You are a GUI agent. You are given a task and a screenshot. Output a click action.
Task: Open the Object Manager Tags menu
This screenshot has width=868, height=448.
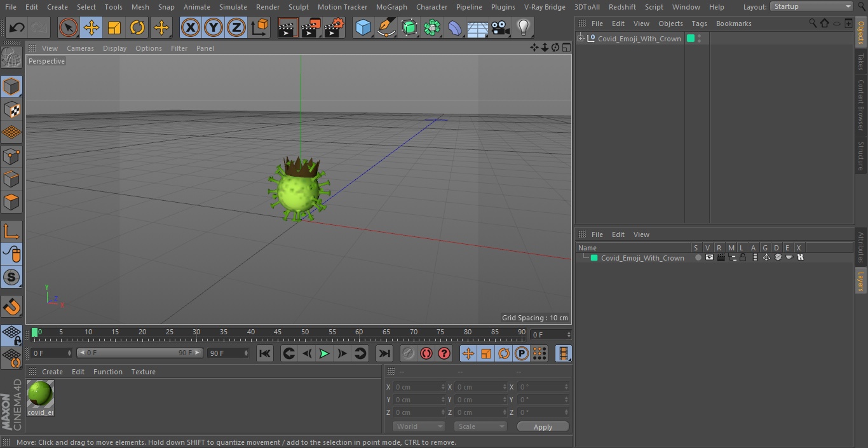700,24
